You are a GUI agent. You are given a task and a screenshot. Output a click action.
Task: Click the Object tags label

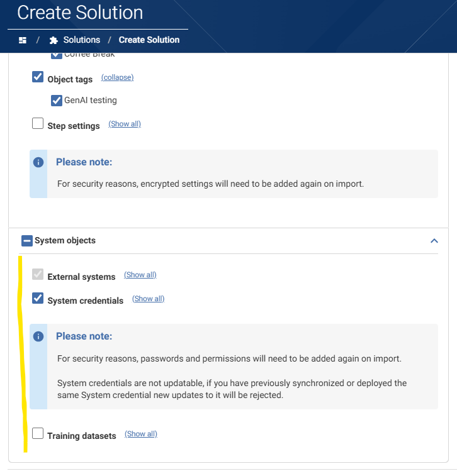pos(70,79)
